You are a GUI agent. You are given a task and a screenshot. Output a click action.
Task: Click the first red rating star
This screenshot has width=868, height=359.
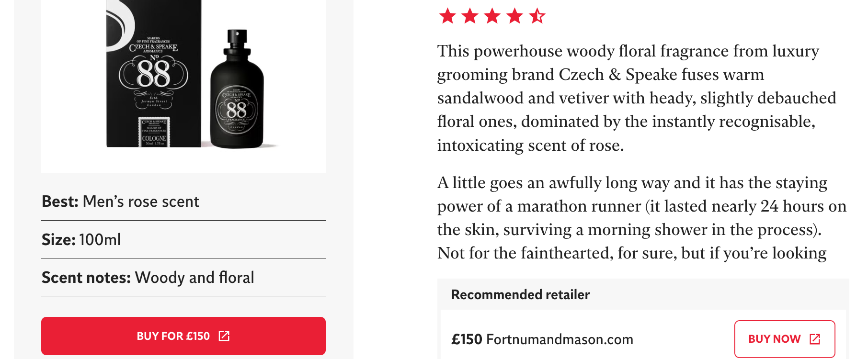click(x=447, y=16)
